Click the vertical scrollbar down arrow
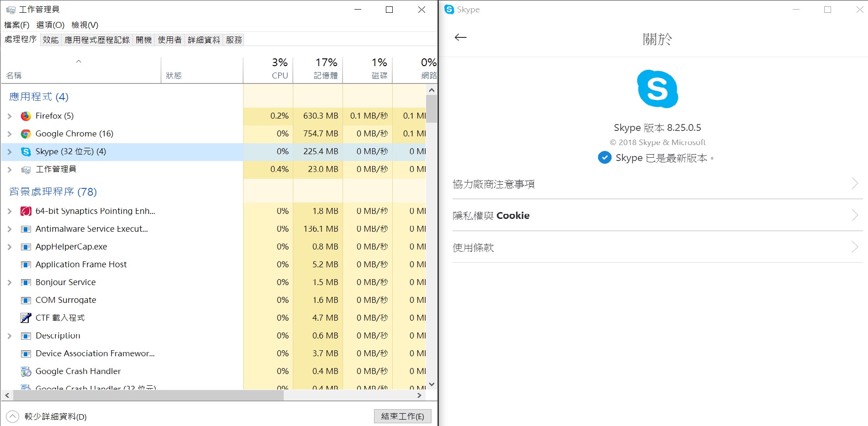This screenshot has width=868, height=426. coord(431,384)
